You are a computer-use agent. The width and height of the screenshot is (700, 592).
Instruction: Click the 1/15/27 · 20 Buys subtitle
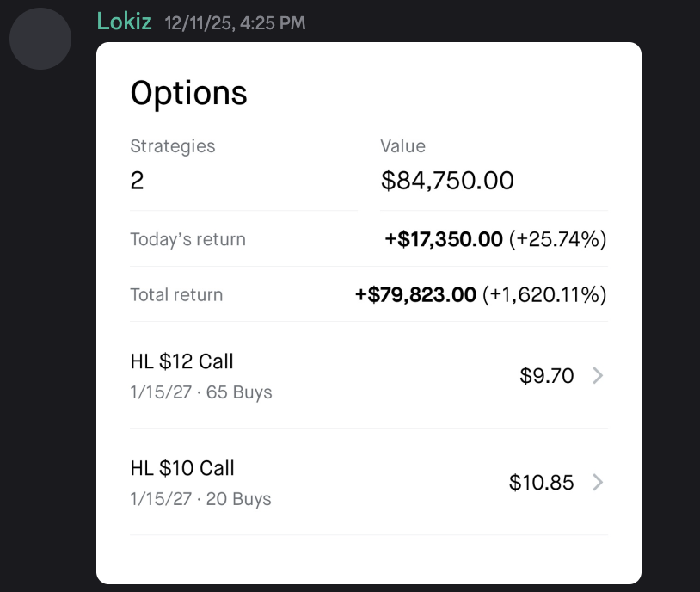(200, 499)
